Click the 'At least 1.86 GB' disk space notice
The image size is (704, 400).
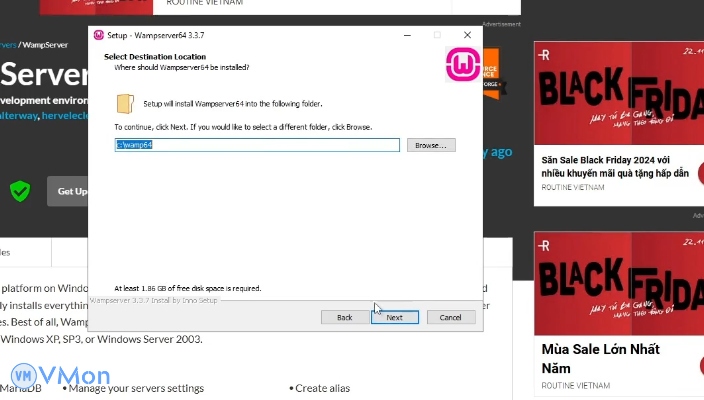tap(188, 288)
